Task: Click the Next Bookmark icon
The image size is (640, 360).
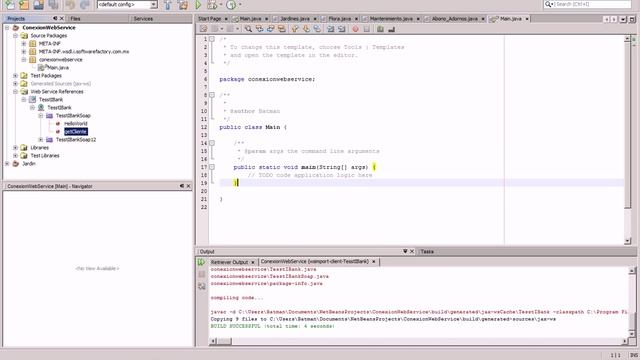Action: click(306, 29)
